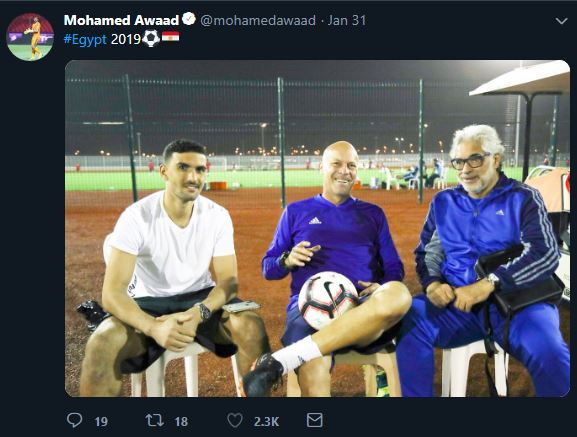Open the attached tweet photo
This screenshot has height=437, width=577.
pos(318,228)
